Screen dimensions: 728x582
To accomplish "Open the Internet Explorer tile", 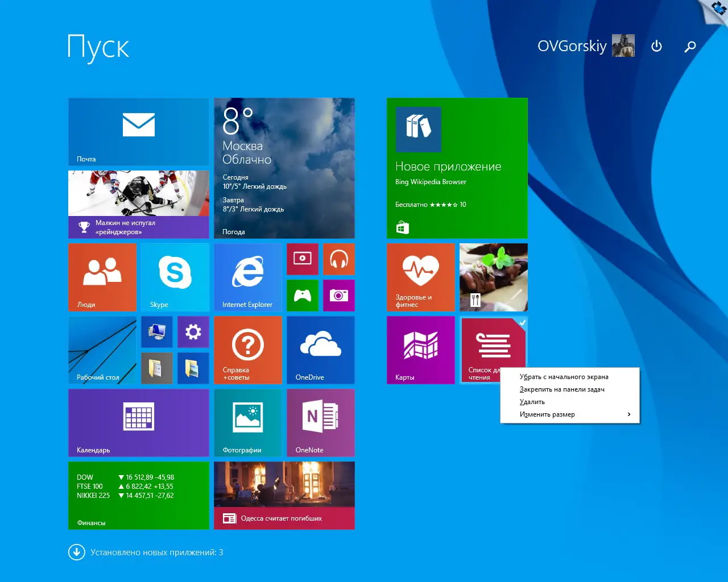I will 248,277.
